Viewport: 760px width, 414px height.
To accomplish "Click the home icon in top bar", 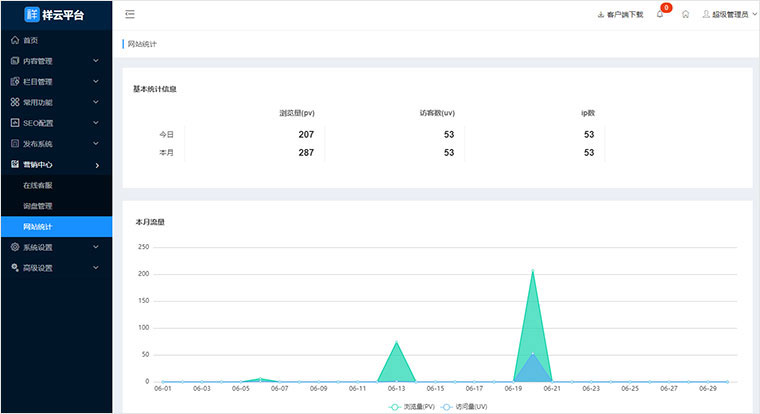I will [x=685, y=15].
